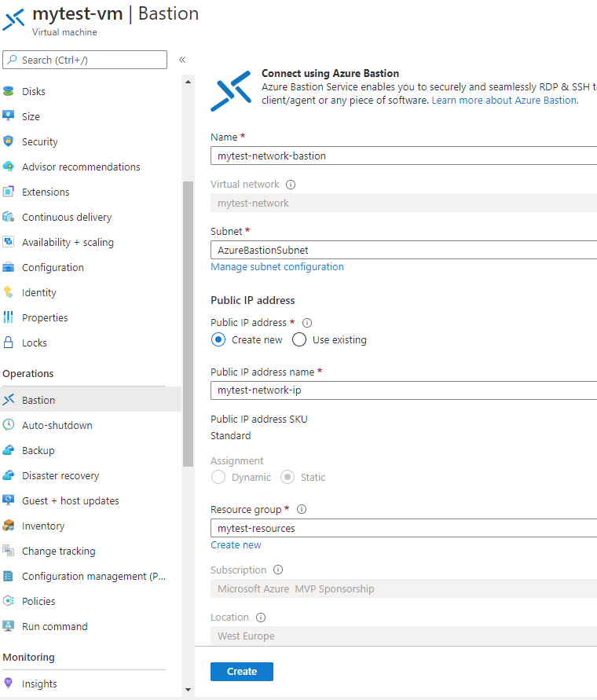This screenshot has width=597, height=700.
Task: Open the Resource group dropdown
Action: [404, 528]
